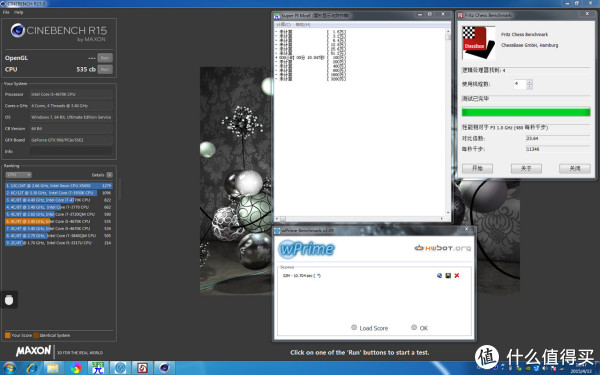The height and width of the screenshot is (375, 600).
Task: Open Super Pi from the taskbar
Action: click(98, 368)
